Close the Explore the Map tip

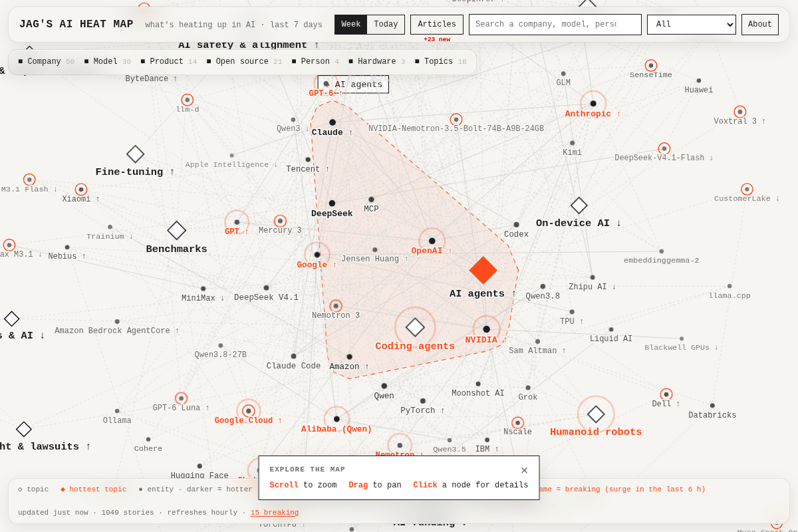524,470
